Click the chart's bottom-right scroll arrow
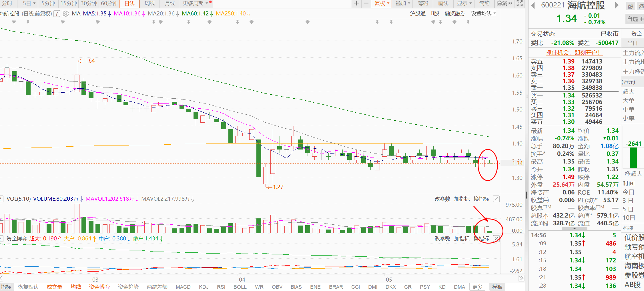 522,278
